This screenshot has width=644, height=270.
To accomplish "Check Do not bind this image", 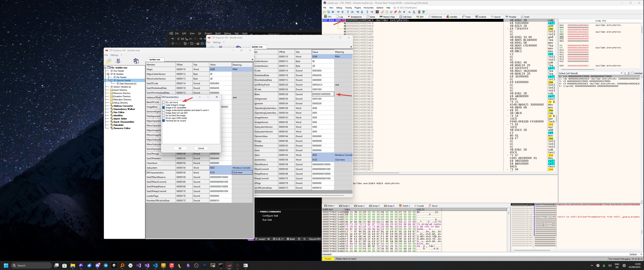I will point(163,115).
